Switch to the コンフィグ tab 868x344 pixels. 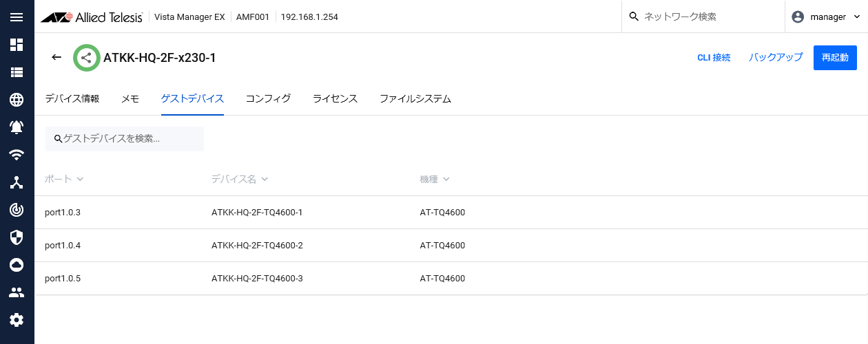pos(268,99)
